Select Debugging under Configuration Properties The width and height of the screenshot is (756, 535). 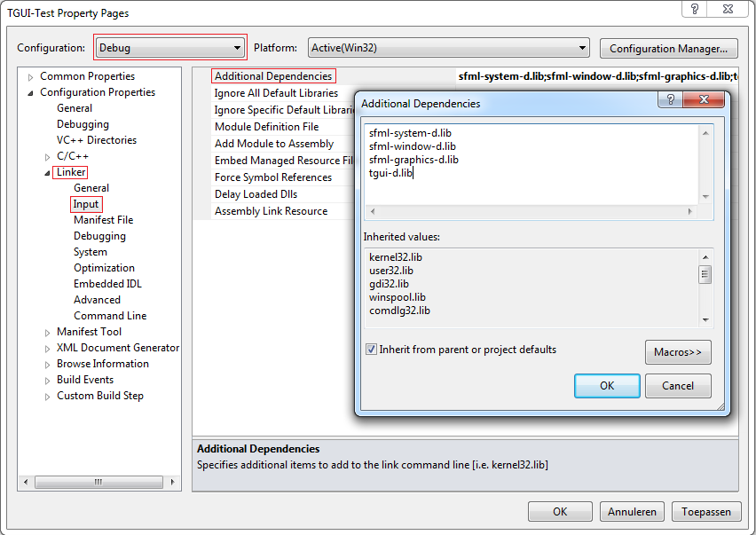pos(83,124)
